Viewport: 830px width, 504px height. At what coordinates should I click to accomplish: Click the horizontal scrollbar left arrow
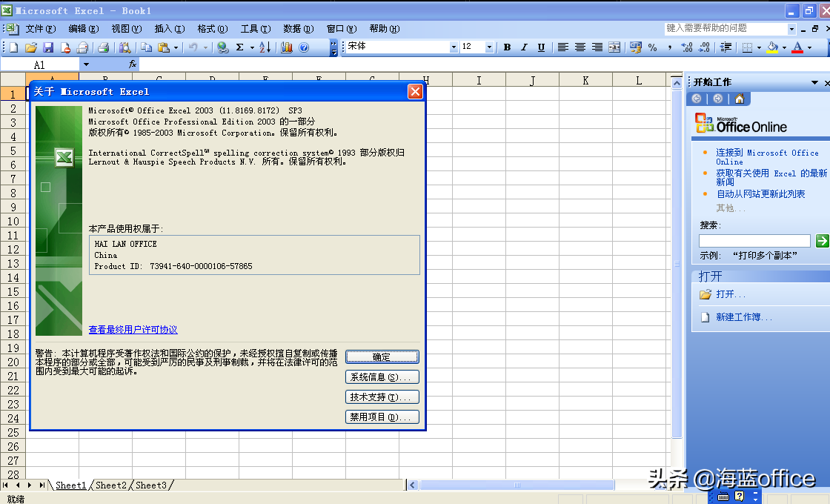[x=413, y=485]
